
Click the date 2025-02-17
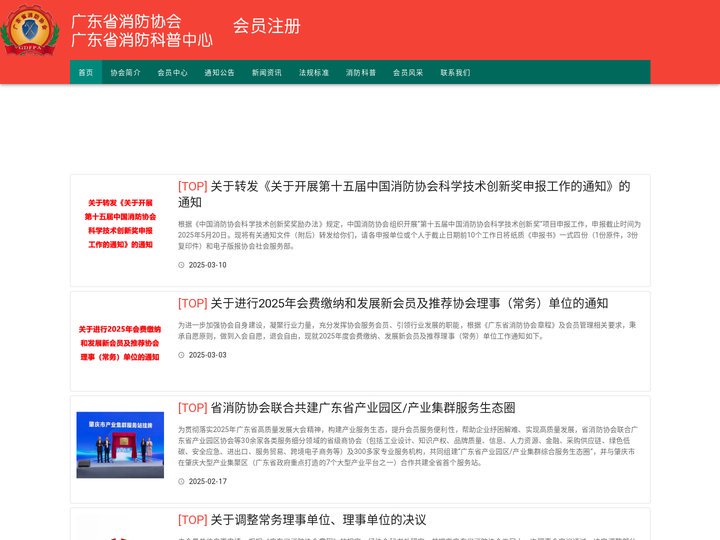coord(208,481)
